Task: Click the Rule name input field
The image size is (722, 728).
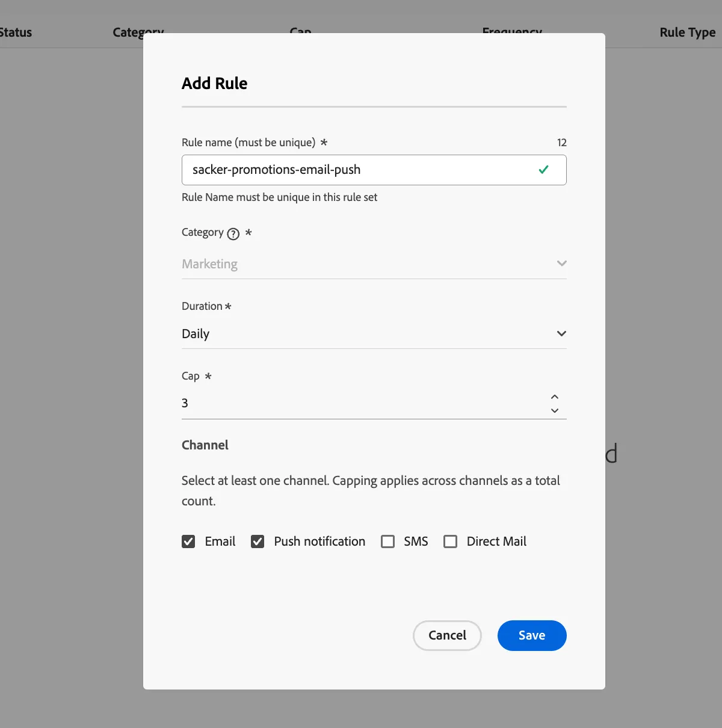Action: click(374, 170)
